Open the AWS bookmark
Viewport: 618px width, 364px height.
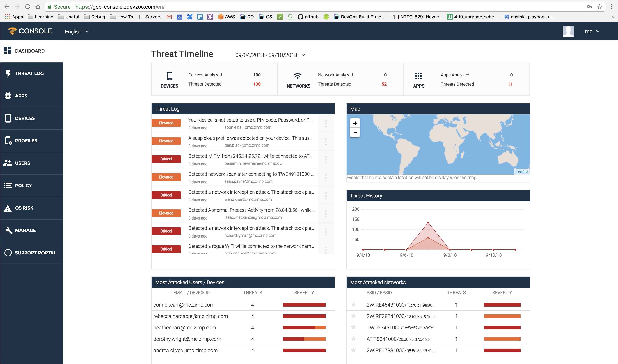226,17
